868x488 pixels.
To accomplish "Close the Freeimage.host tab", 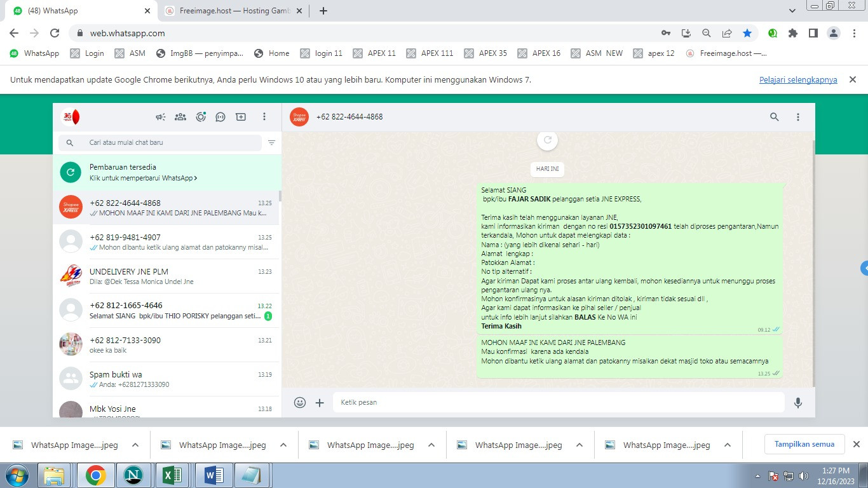I will click(x=300, y=11).
